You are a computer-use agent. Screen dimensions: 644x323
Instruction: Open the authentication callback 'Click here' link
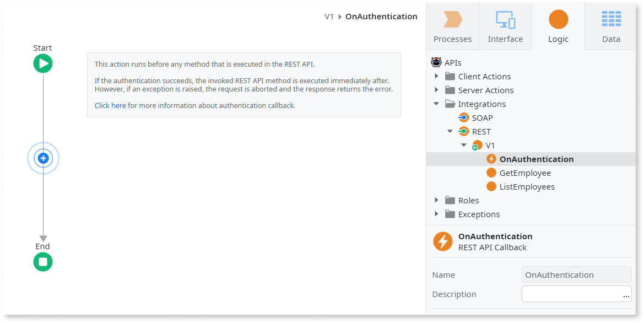coord(110,105)
